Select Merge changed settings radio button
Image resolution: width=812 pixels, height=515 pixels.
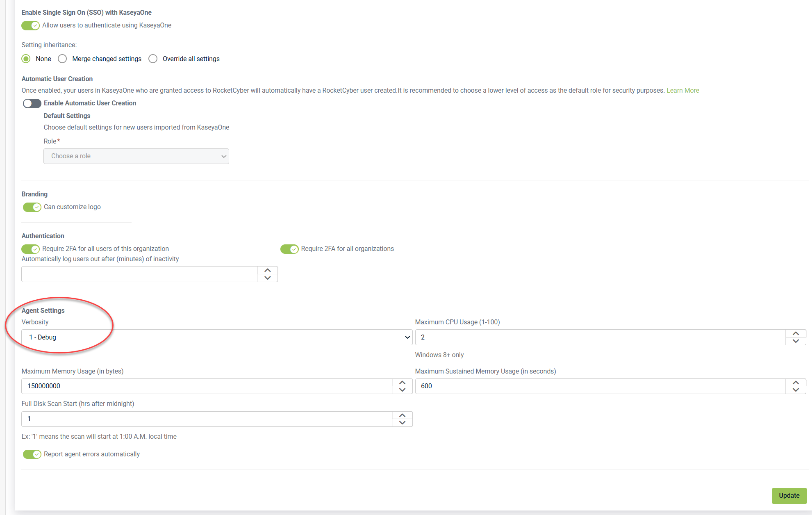62,59
